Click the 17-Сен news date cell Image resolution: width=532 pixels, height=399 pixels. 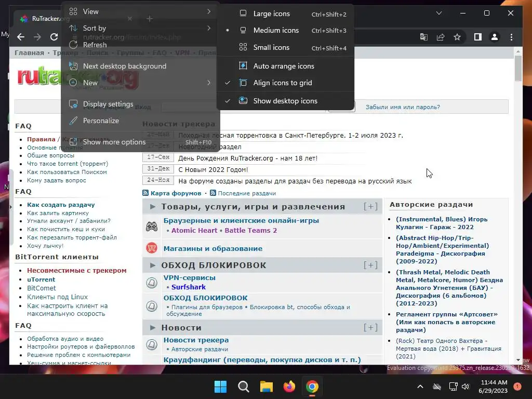[x=158, y=157]
